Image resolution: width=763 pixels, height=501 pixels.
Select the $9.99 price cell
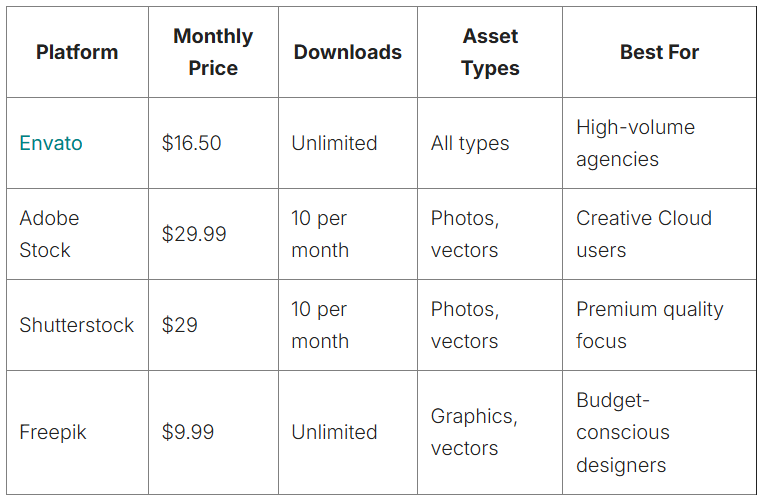pos(188,432)
